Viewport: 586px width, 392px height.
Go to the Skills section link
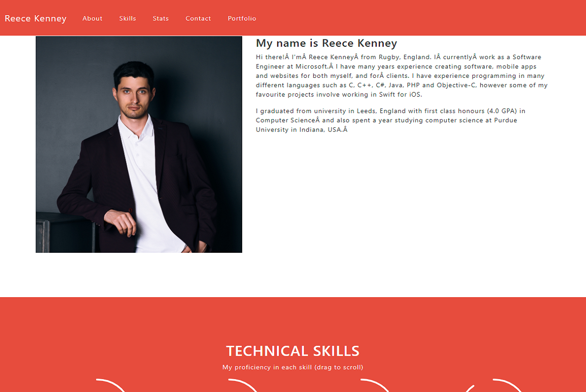pyautogui.click(x=128, y=18)
